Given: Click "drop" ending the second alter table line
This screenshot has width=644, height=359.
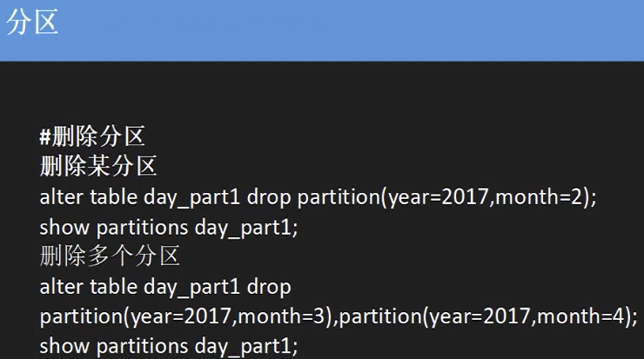Looking at the screenshot, I should click(x=269, y=287).
